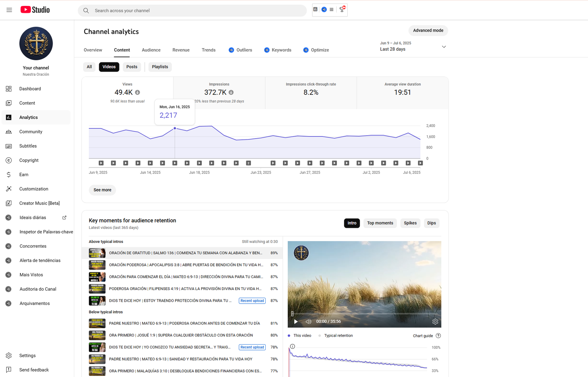Click the Analytics sidebar icon
This screenshot has height=377, width=588.
(9, 118)
